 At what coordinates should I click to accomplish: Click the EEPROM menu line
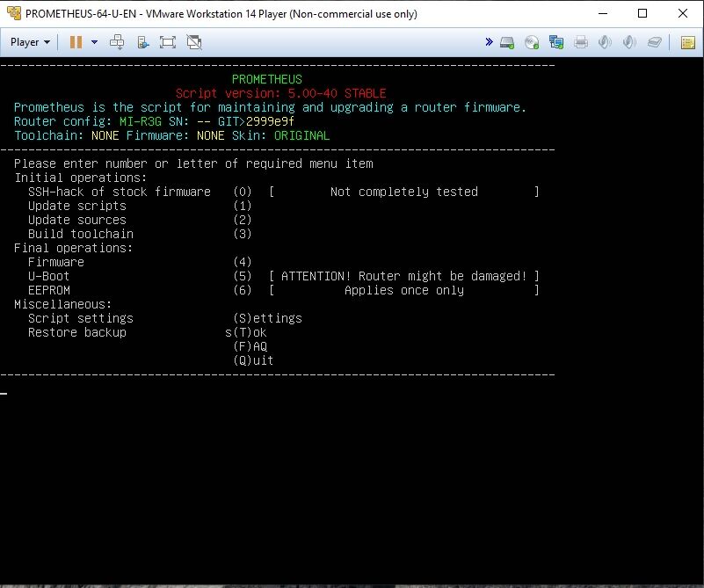pyautogui.click(x=283, y=290)
